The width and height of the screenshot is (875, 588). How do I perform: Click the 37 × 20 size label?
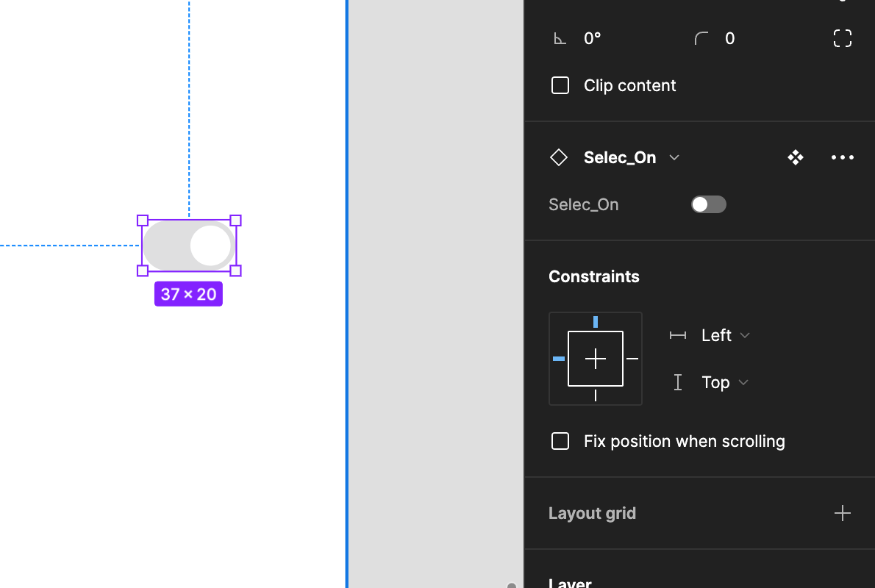(x=189, y=294)
